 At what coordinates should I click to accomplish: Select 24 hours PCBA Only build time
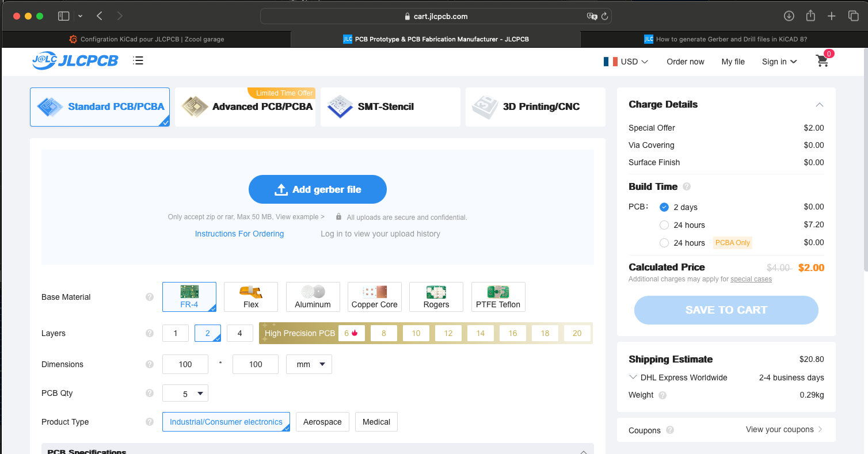coord(664,243)
